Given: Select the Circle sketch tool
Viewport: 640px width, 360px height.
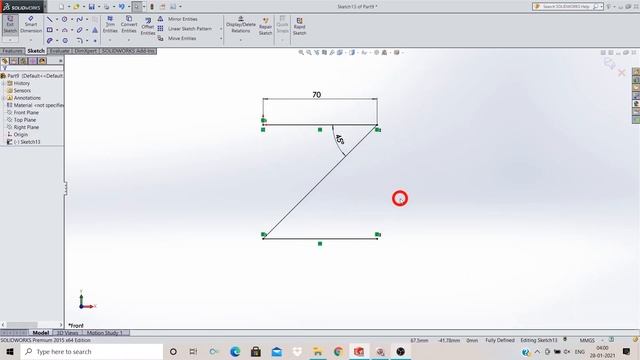Looking at the screenshot, I should pos(64,19).
